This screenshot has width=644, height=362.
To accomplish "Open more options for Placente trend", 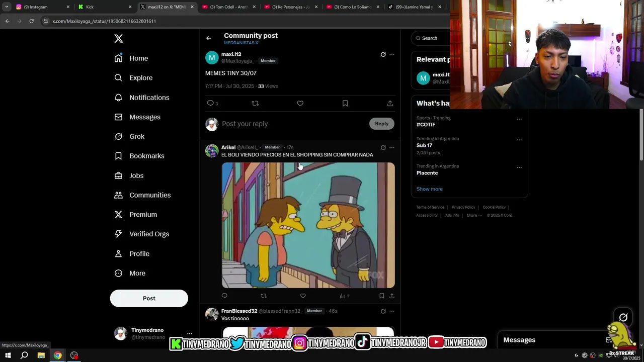I will click(519, 167).
